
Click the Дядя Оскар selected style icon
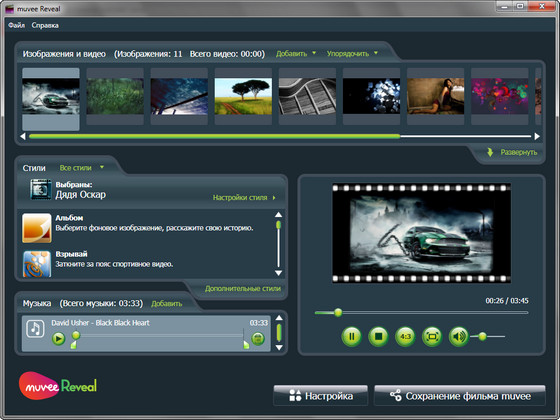click(x=41, y=189)
